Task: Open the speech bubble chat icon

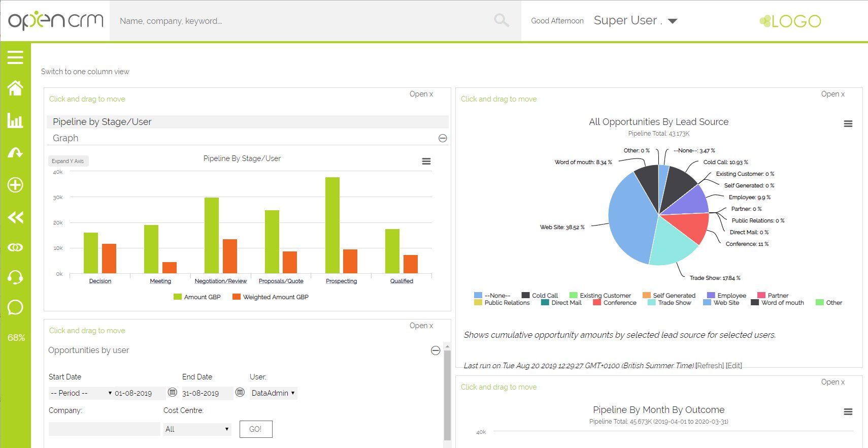Action: point(15,307)
